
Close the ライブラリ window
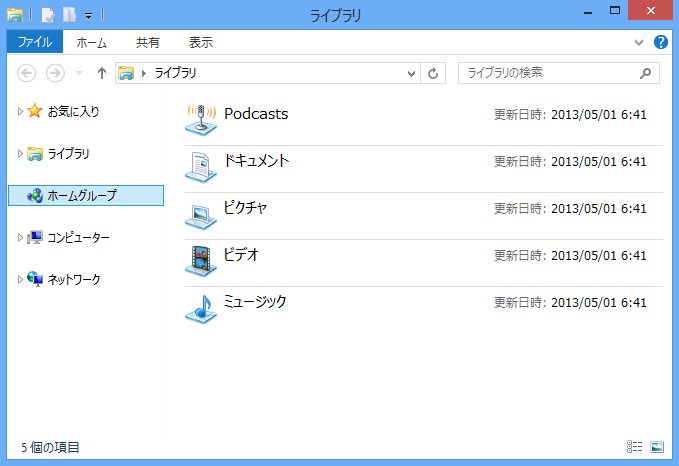pyautogui.click(x=650, y=10)
